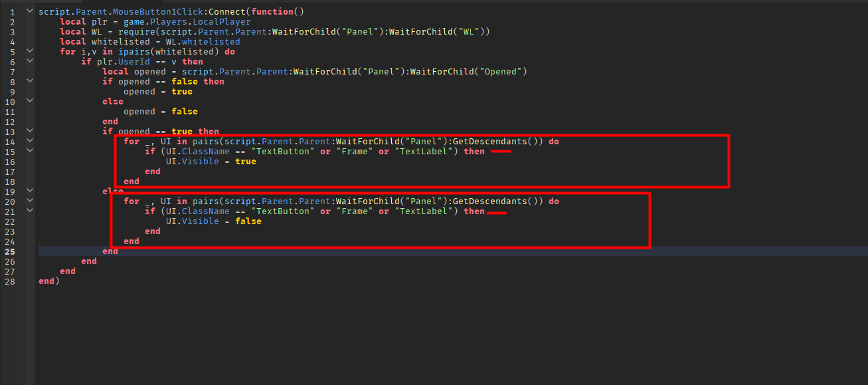Collapse the function block at line 1

(29, 11)
